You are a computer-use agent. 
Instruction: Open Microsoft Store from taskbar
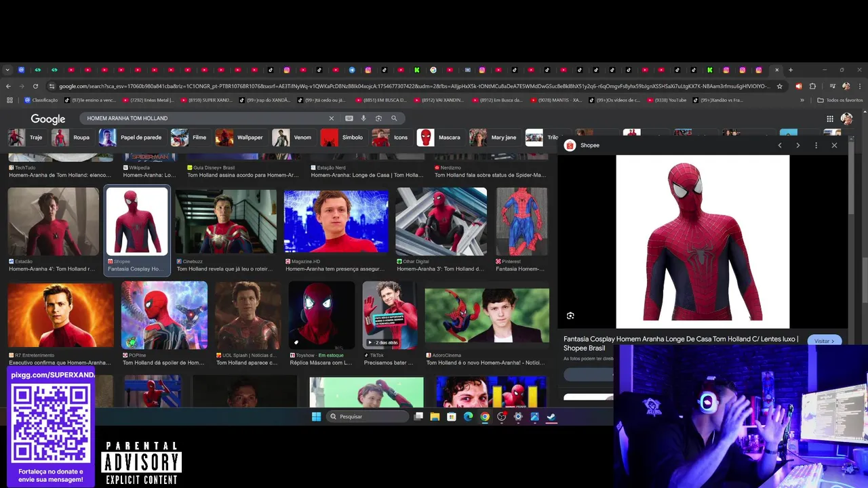click(452, 417)
